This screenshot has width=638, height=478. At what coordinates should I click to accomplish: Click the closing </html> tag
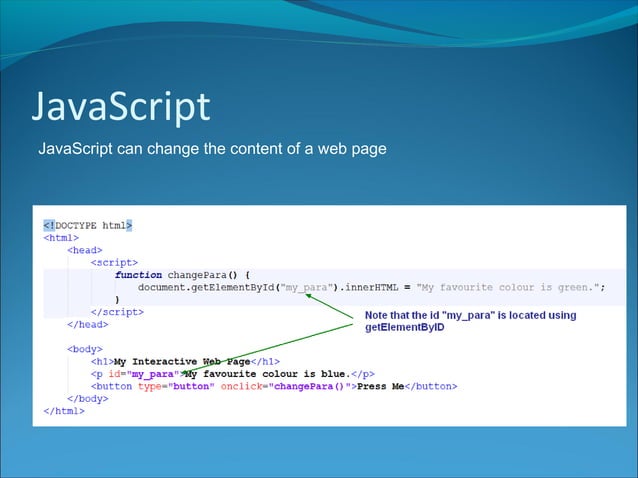(64, 411)
